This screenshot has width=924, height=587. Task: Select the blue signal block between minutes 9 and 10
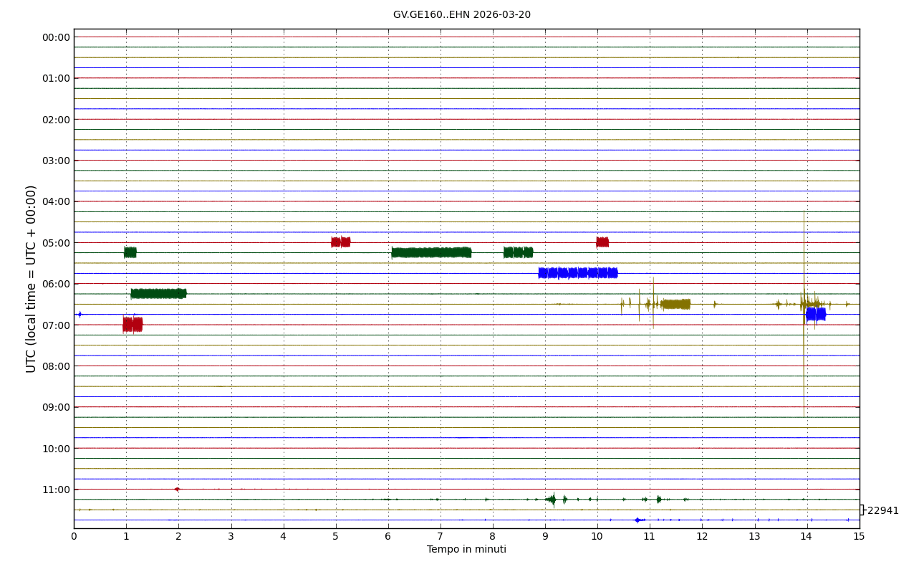(x=577, y=273)
